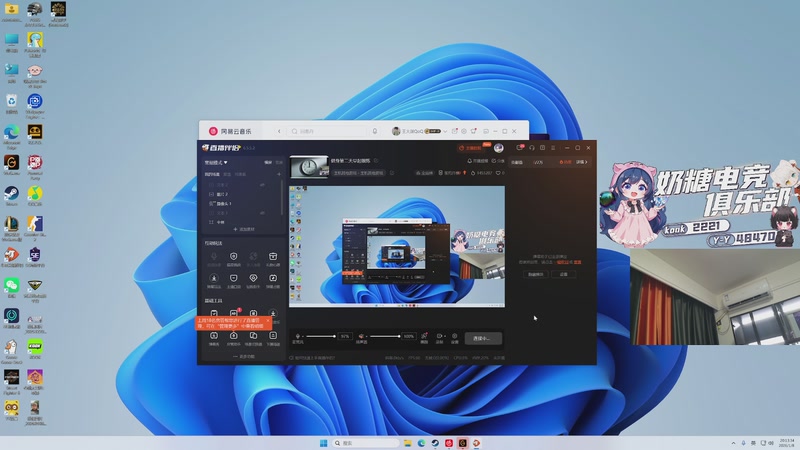Open the hamburger menu in 直播伴侣 title bar
Viewport: 800px width, 450px height.
tap(553, 148)
